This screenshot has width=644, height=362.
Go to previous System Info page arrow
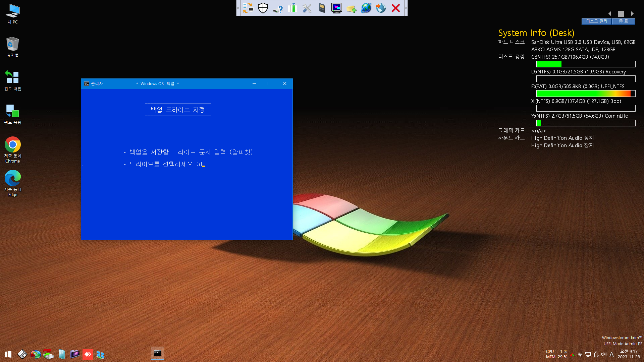click(610, 14)
